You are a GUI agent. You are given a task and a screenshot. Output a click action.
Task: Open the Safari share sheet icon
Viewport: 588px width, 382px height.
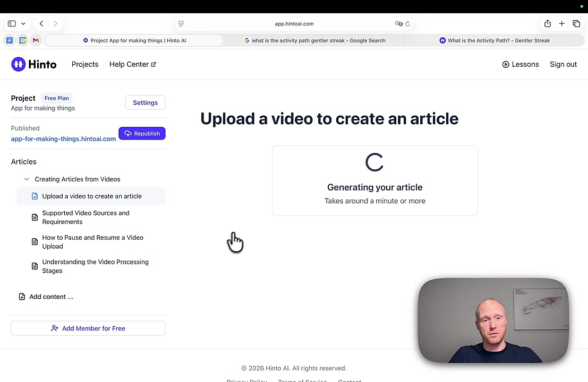point(547,24)
